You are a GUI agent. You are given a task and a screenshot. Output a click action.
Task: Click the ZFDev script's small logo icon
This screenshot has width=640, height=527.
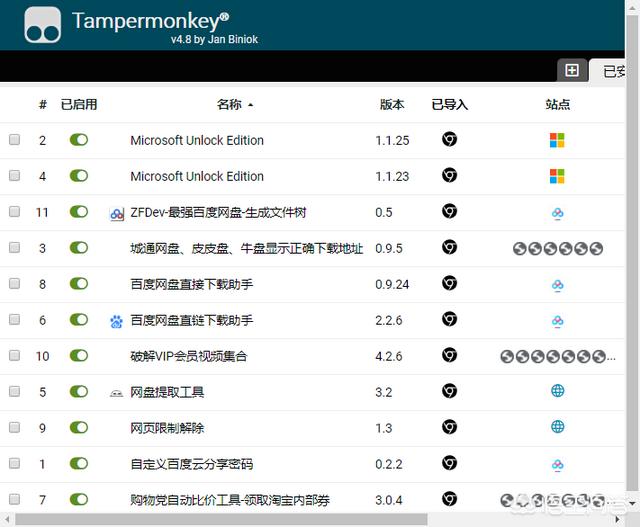click(x=117, y=214)
